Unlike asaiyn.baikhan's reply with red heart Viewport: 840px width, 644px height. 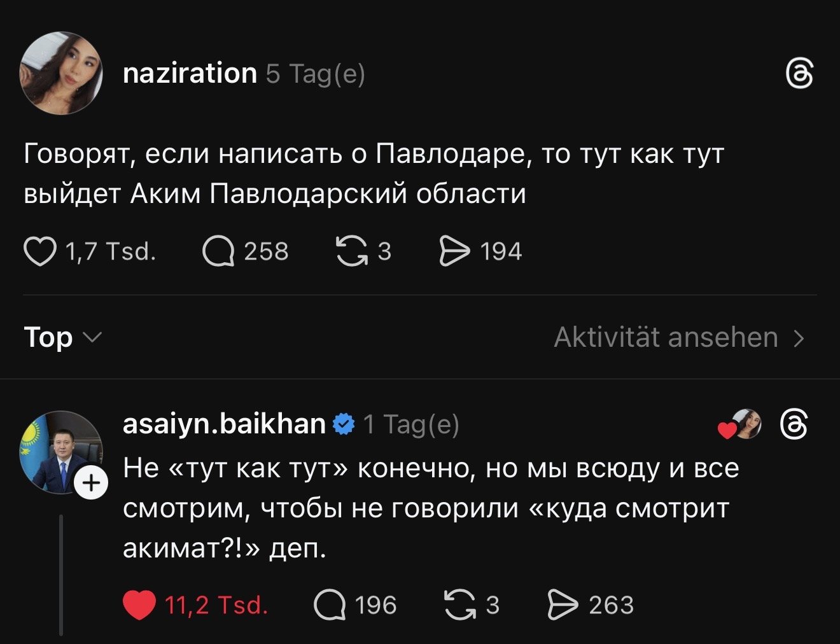(139, 605)
